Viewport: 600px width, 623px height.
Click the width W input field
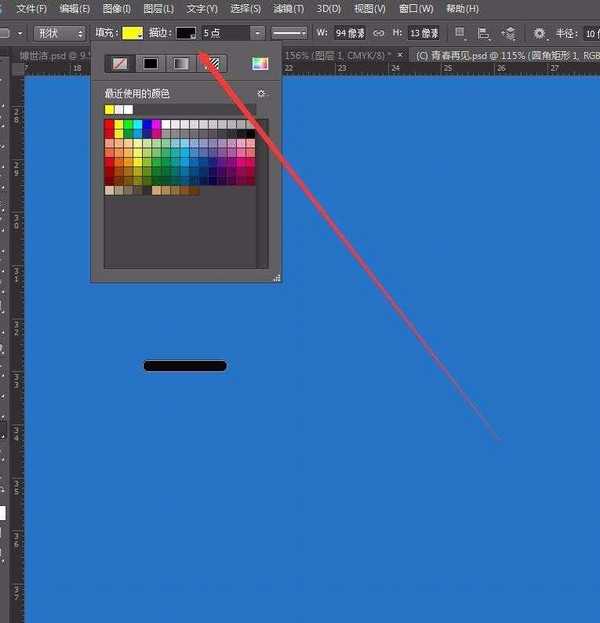(x=349, y=33)
